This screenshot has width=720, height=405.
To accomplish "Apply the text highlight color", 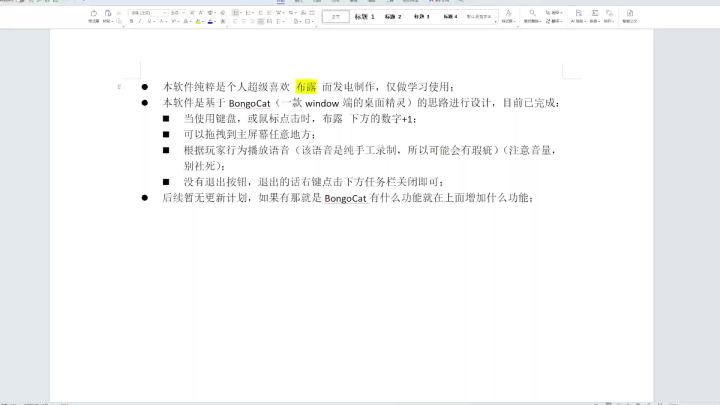I will click(198, 21).
